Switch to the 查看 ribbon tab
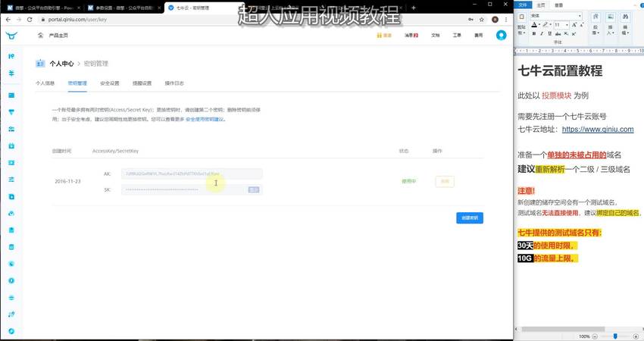Viewport: 644px width, 341px height. tap(558, 5)
